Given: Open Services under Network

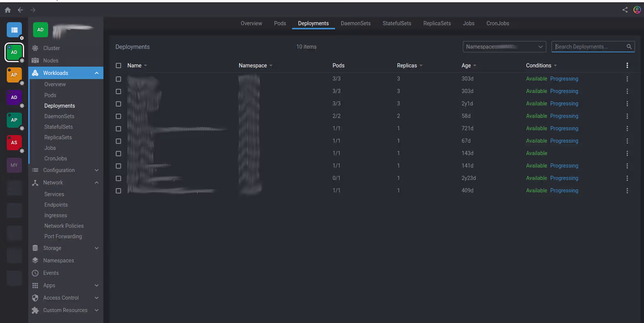Looking at the screenshot, I should [x=54, y=194].
